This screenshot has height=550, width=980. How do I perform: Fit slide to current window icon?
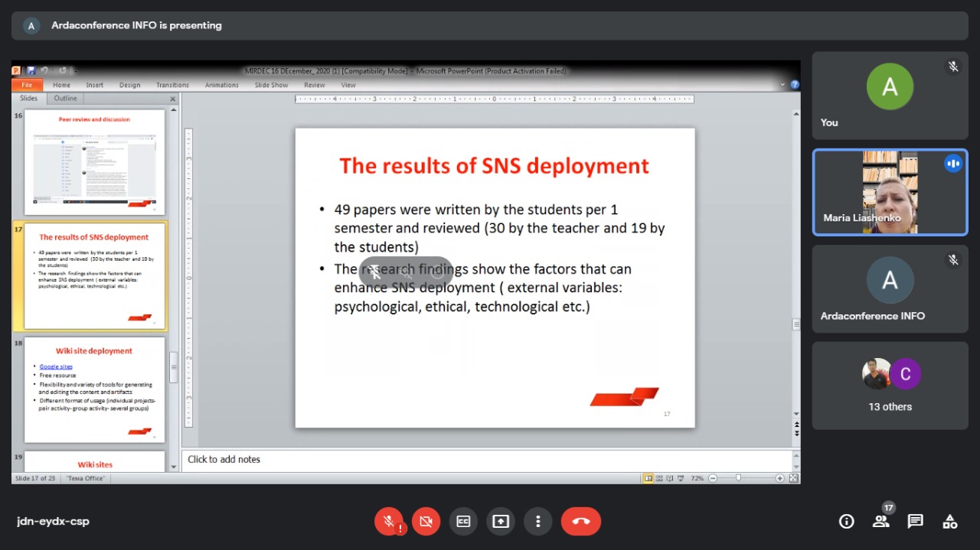(793, 478)
